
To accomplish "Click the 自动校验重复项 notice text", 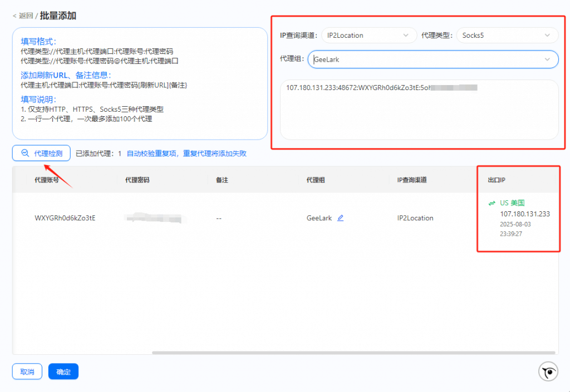I will [186, 153].
